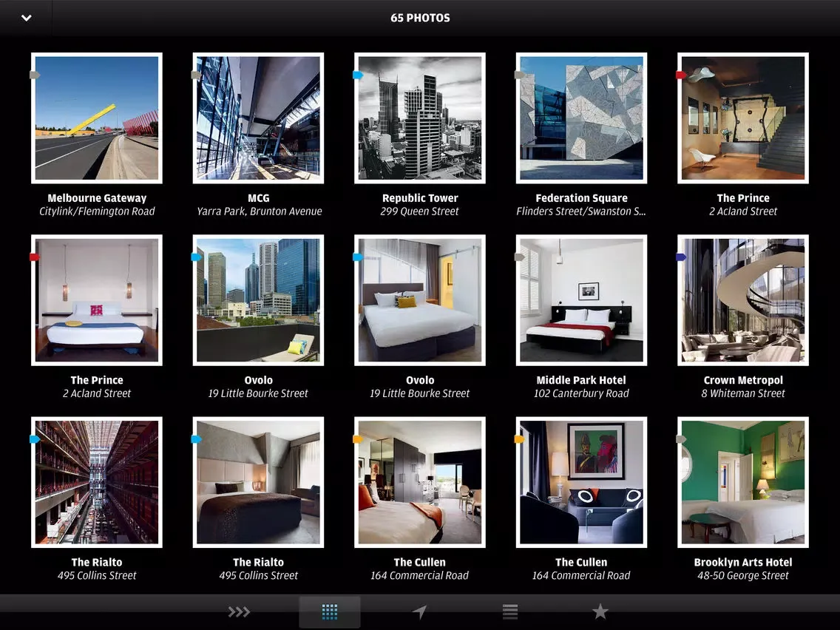Click the grey tag on Brooklyn Arts Hotel
This screenshot has width=840, height=630.
(x=681, y=439)
